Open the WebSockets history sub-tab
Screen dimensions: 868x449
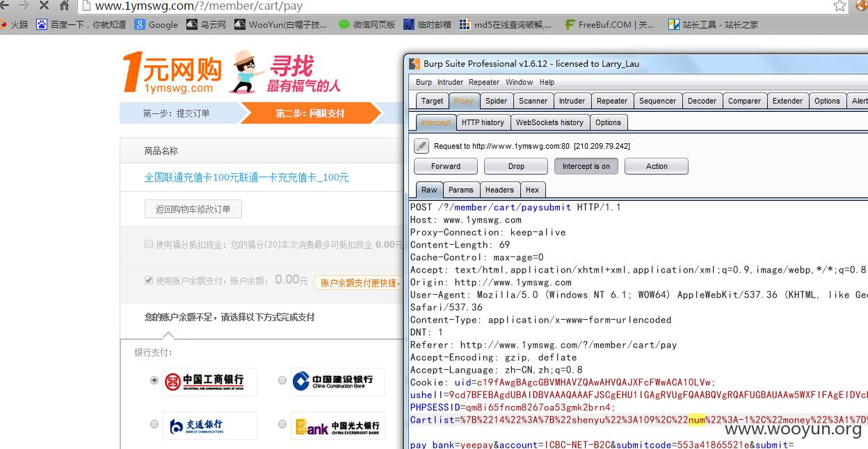(549, 122)
